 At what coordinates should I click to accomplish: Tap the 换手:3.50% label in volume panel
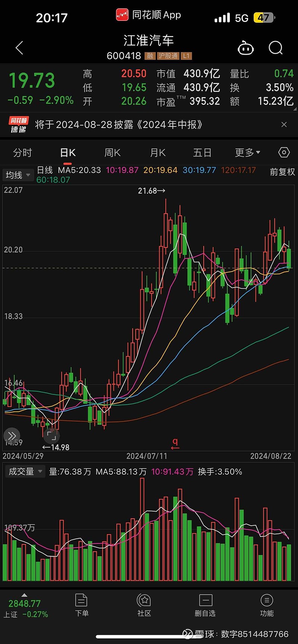point(220,472)
